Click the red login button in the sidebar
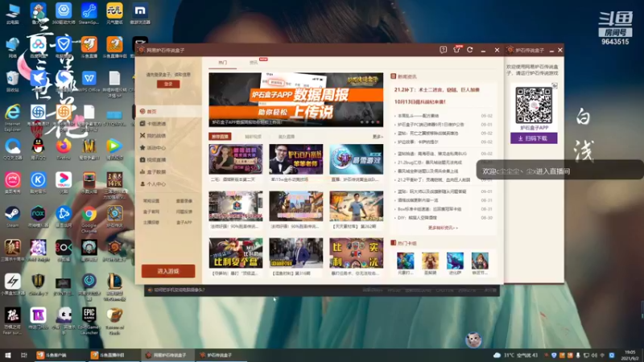 coord(168,84)
